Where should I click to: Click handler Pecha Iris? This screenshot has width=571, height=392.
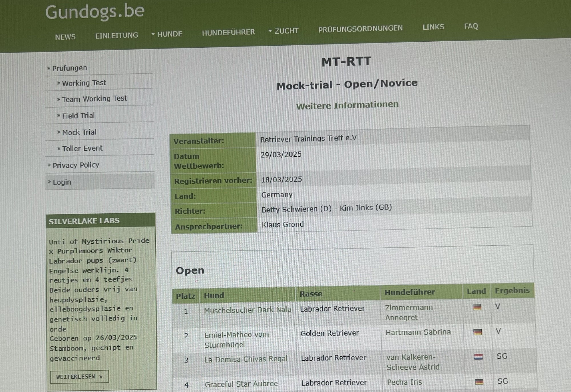[x=404, y=382]
